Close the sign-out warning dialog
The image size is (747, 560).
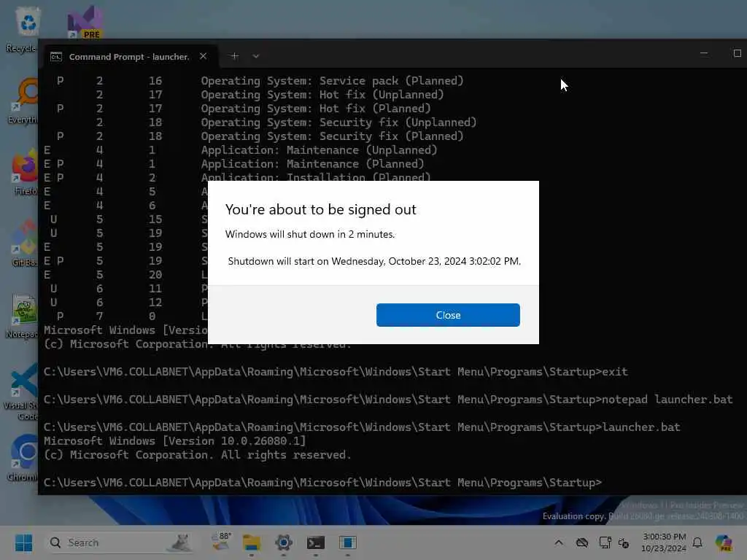(448, 315)
